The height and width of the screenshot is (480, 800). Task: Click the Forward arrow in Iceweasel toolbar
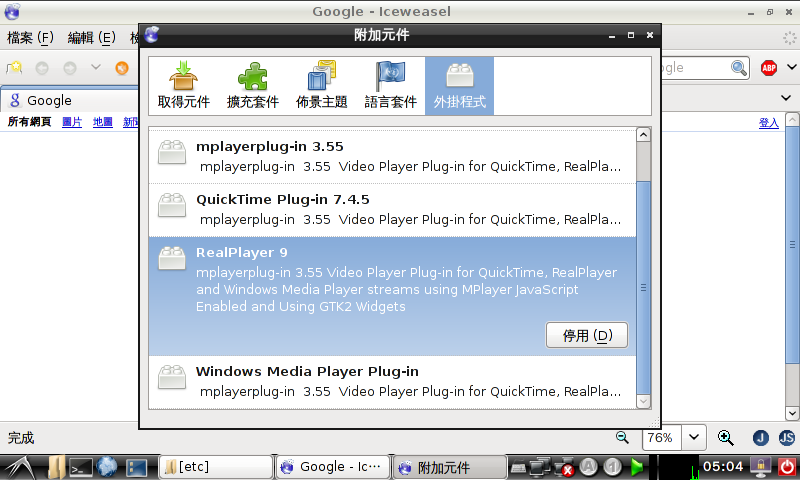pyautogui.click(x=70, y=68)
